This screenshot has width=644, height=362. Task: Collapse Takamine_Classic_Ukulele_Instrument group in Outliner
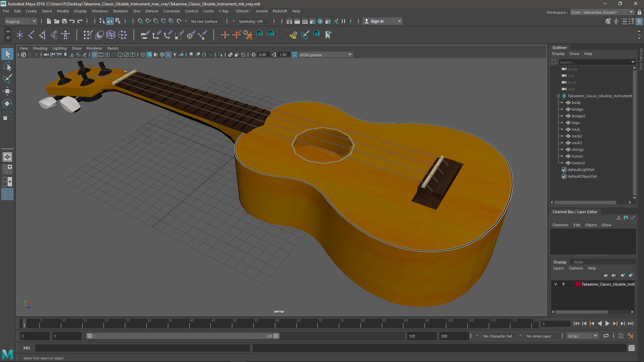point(558,96)
